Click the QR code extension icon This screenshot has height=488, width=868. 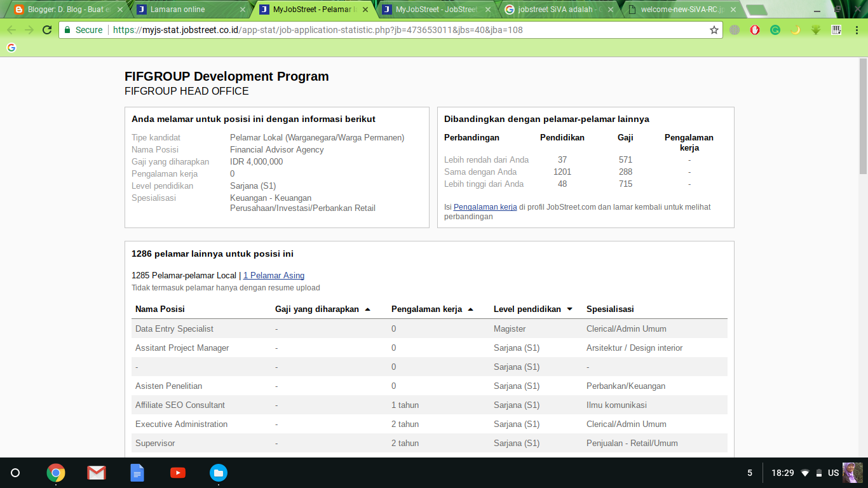click(x=836, y=30)
